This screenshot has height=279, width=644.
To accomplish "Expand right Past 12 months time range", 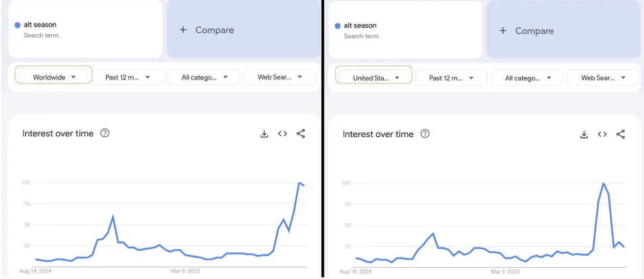I will (451, 78).
